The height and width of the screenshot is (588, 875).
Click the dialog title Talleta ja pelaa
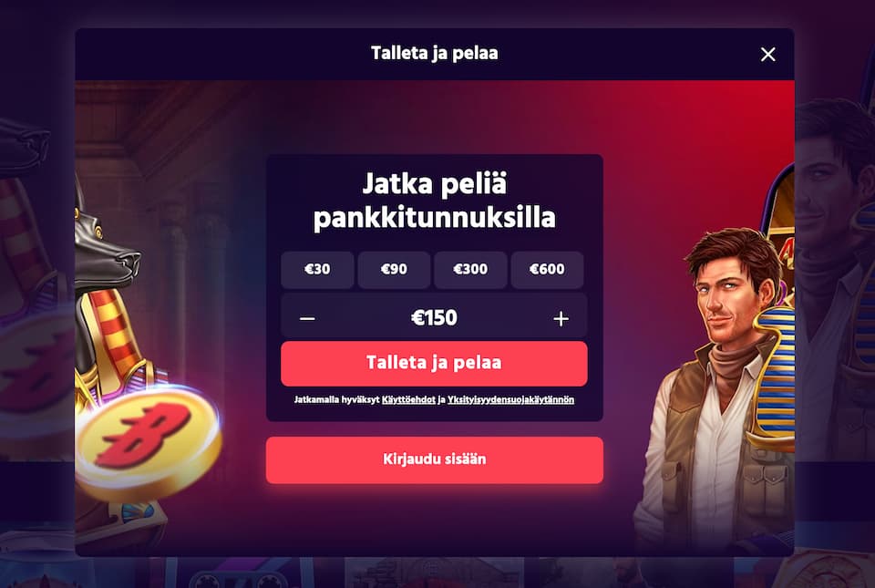434,54
